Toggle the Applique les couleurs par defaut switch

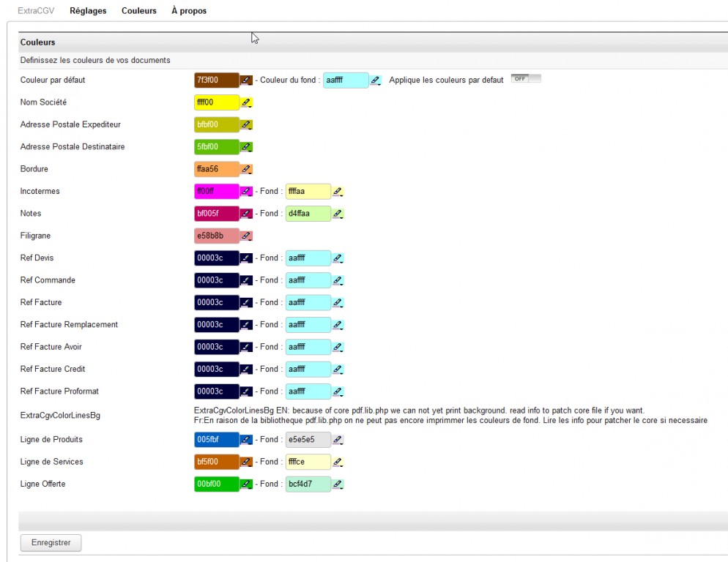[525, 79]
